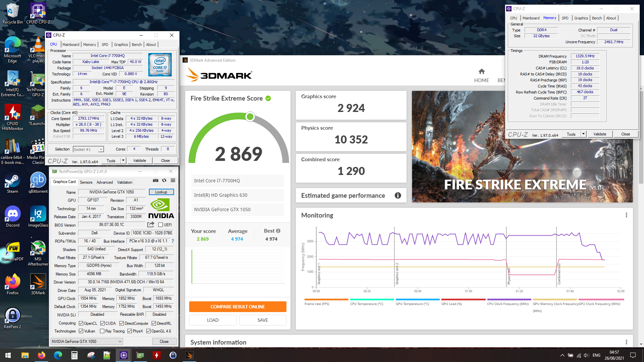Launch the MSI Afterburner desktop icon

click(x=38, y=253)
